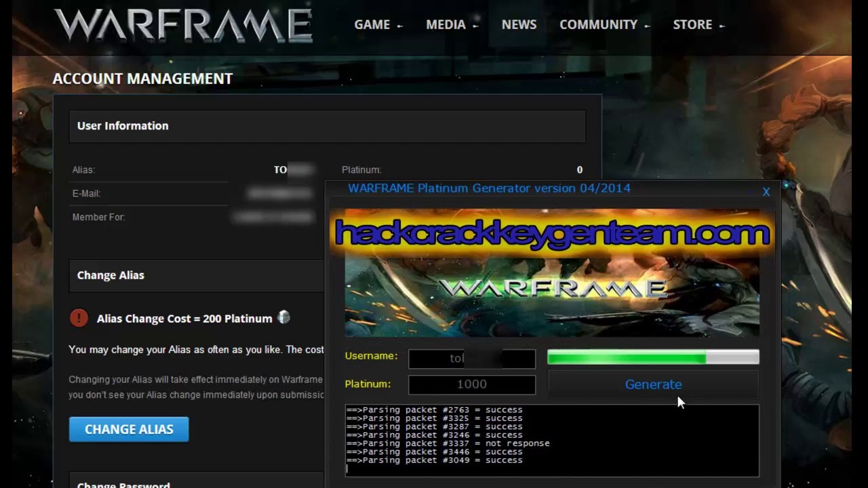
Task: Click the log line 'Parsing packet #3446 = success'
Action: pyautogui.click(x=434, y=451)
